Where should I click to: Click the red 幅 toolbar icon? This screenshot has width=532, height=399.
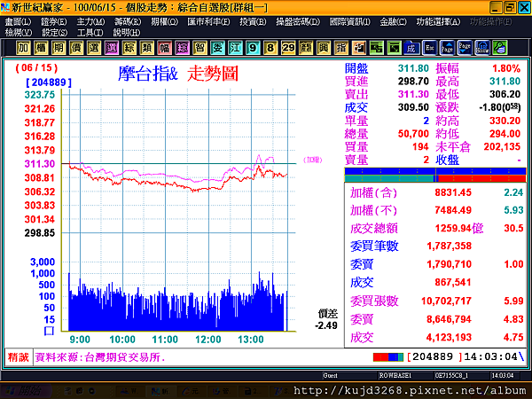pos(164,48)
